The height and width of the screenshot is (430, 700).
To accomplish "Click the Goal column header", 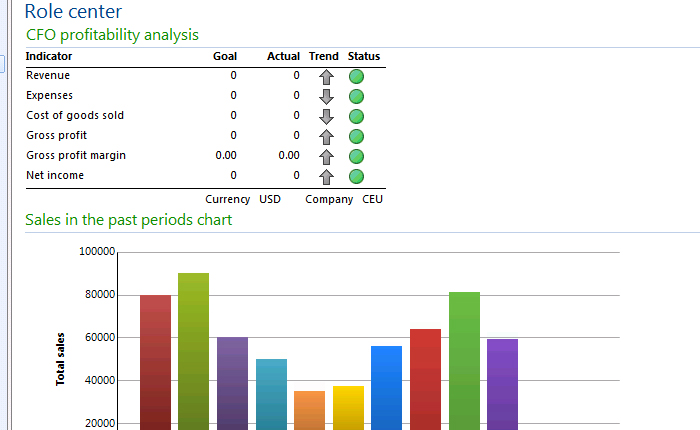I will (x=225, y=56).
